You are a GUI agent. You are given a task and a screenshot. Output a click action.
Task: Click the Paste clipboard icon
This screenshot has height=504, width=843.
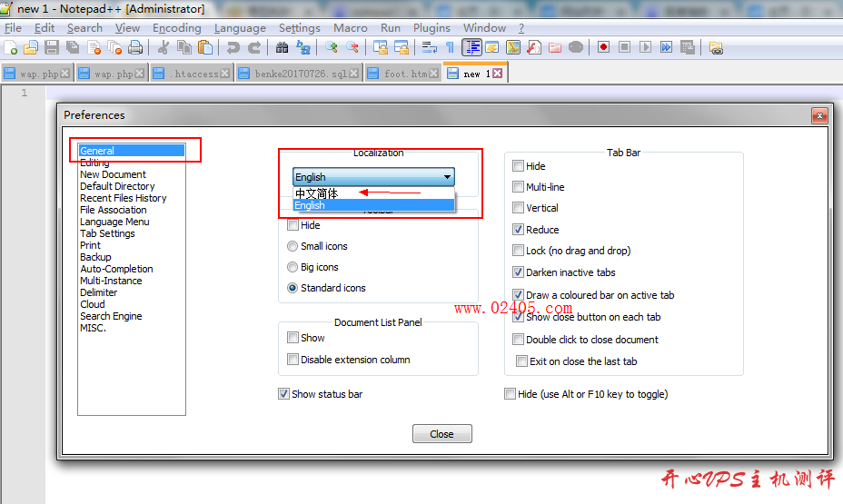(204, 48)
